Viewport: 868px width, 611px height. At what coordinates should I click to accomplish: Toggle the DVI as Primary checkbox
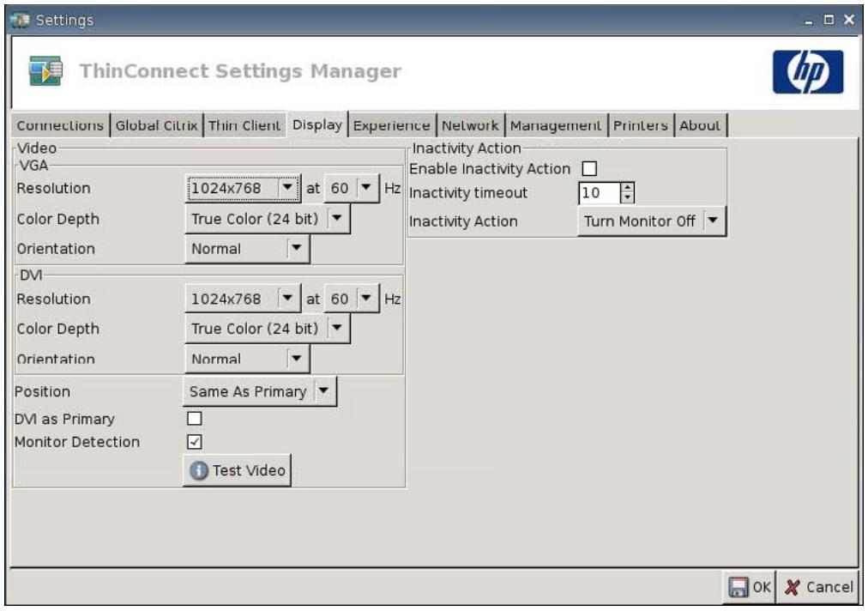195,418
